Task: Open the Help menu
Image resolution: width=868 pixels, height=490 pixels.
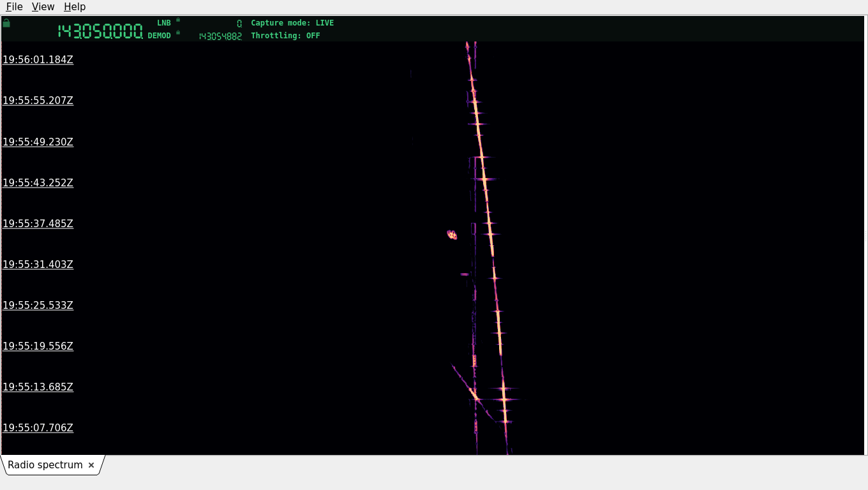Action: tap(75, 6)
